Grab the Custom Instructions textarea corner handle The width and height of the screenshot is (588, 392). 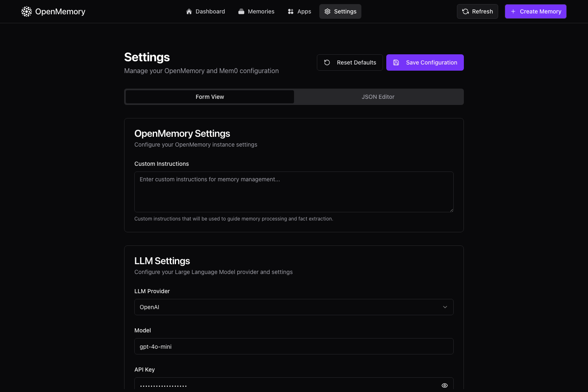(x=451, y=210)
